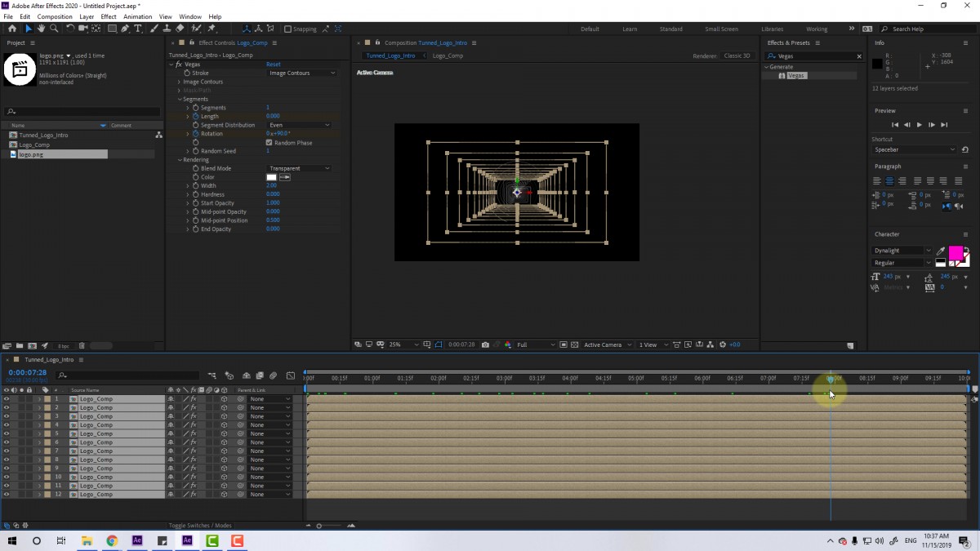The width and height of the screenshot is (980, 551).
Task: Select the Zoom tool in the toolbar
Action: (54, 29)
